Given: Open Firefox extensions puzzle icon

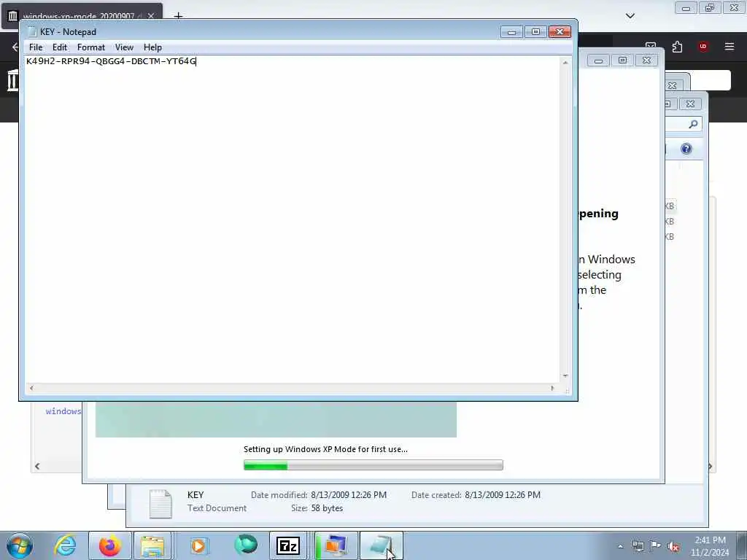Looking at the screenshot, I should click(677, 47).
